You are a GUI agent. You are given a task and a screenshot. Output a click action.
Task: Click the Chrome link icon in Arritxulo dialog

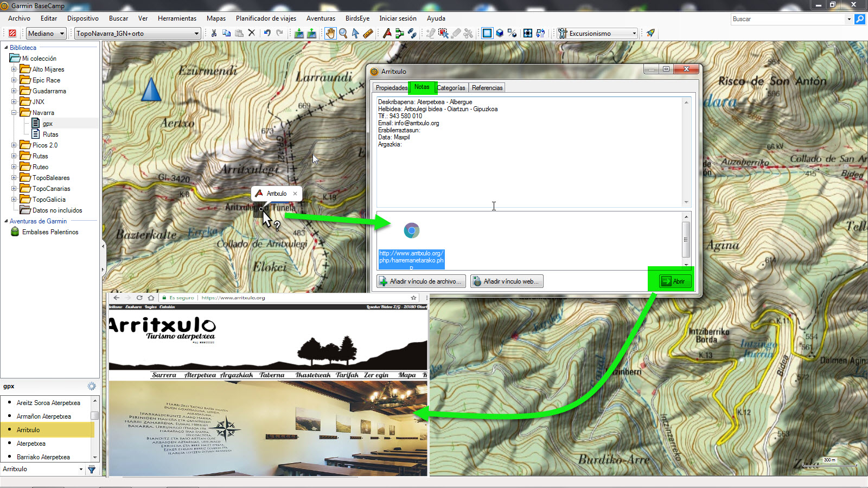click(411, 230)
